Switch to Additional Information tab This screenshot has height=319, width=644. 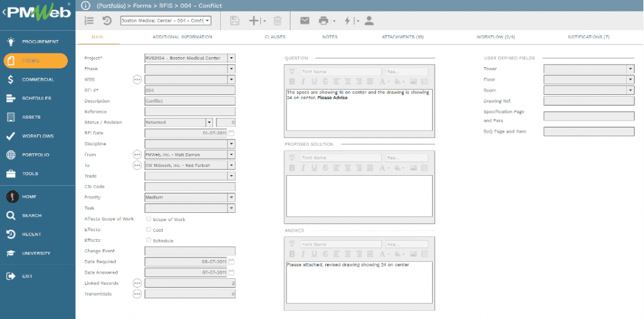click(182, 37)
